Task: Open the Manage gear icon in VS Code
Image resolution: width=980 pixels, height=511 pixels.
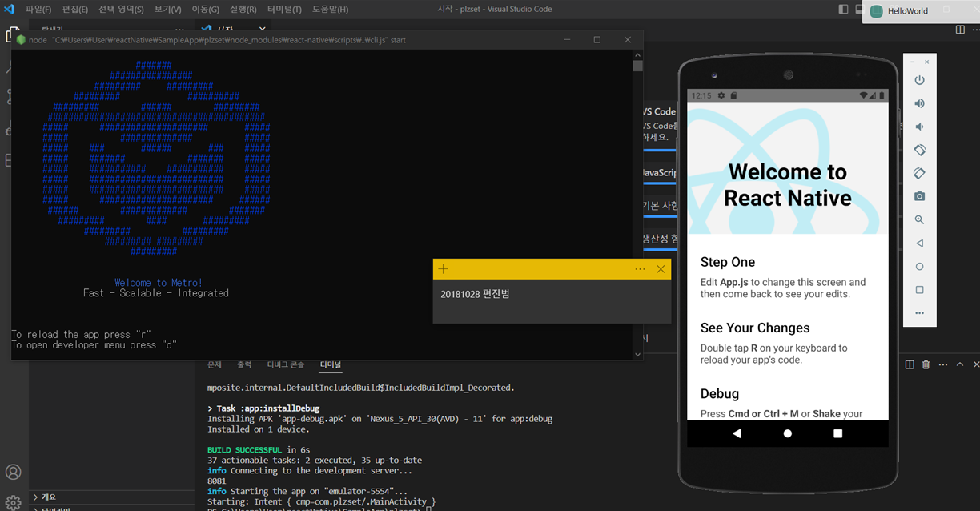Action: (x=14, y=502)
